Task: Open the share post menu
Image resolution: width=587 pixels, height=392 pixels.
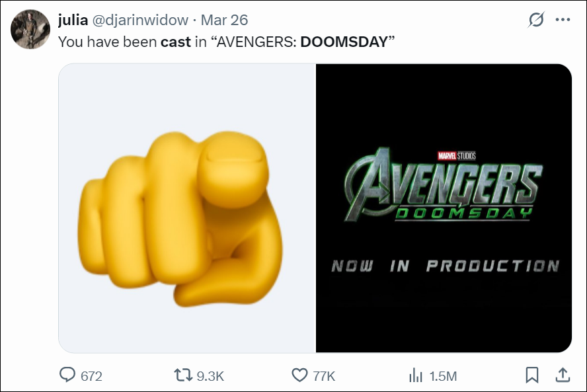Action: click(563, 375)
